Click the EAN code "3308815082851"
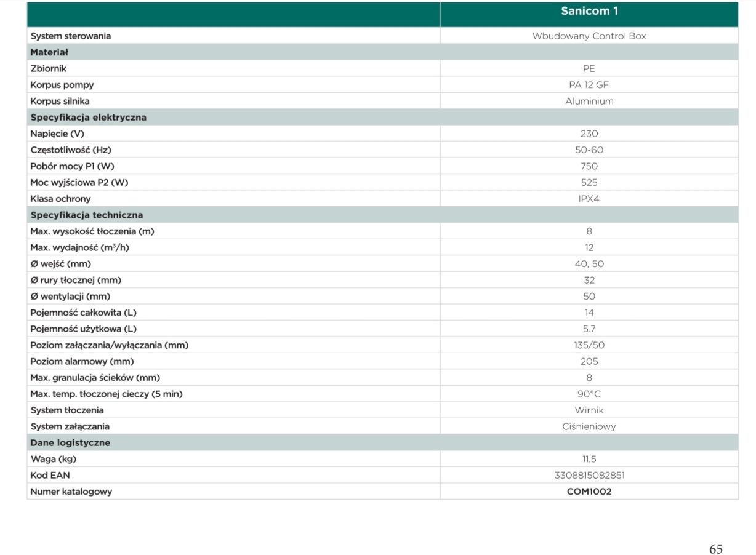 coord(589,476)
